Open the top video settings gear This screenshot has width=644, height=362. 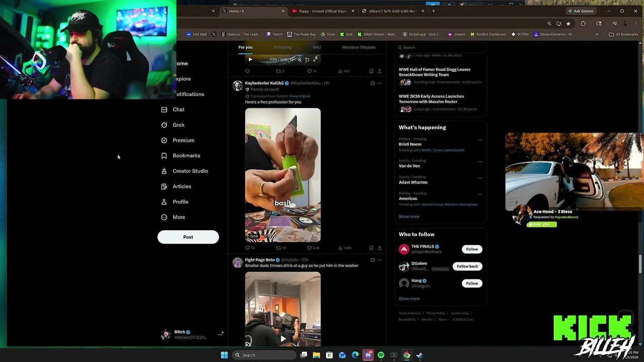tap(299, 59)
